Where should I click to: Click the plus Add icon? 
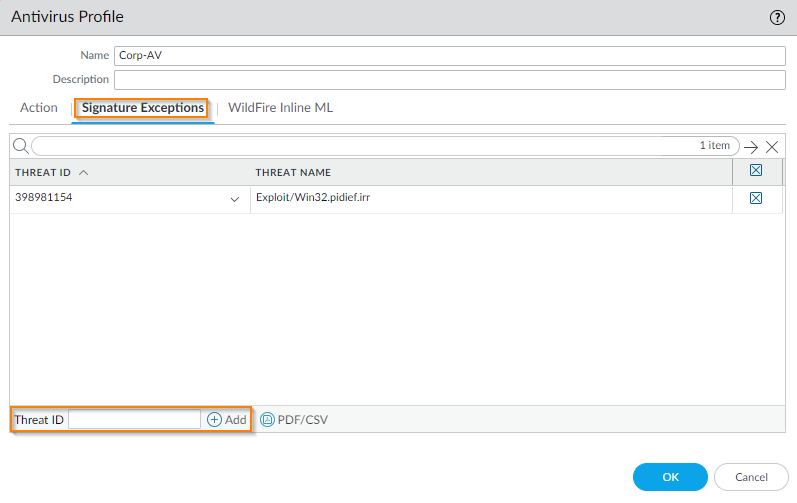[x=214, y=420]
